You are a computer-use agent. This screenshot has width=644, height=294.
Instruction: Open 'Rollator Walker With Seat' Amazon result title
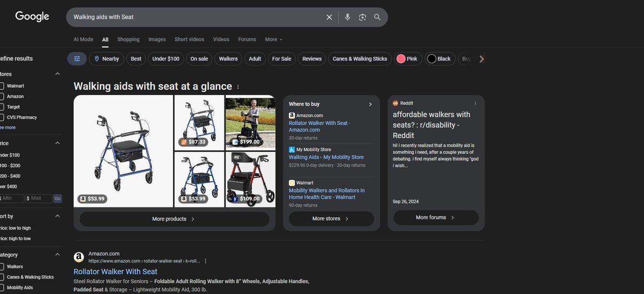(115, 272)
